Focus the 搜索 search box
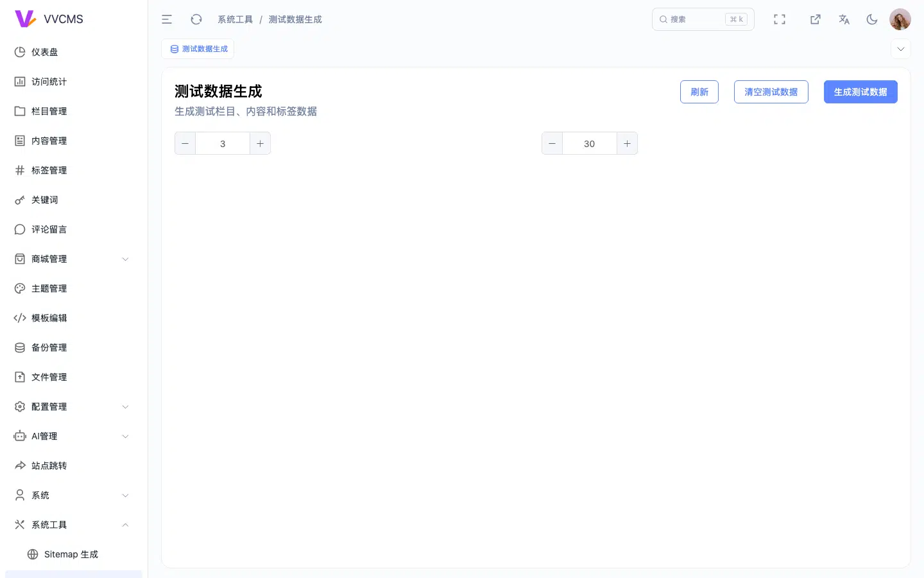The height and width of the screenshot is (578, 924). click(x=703, y=19)
